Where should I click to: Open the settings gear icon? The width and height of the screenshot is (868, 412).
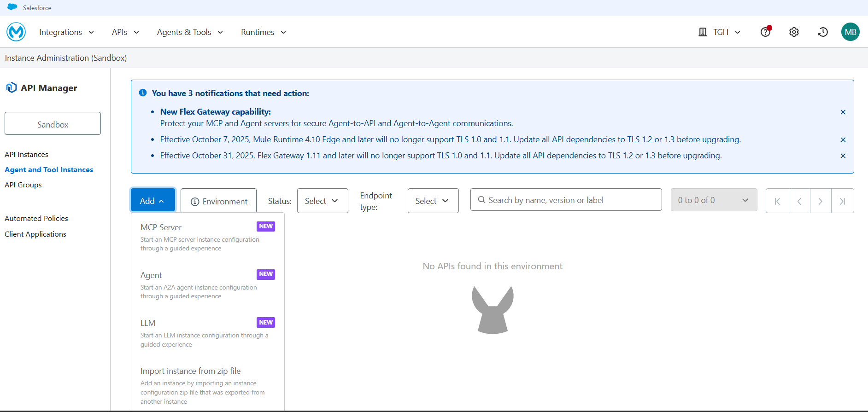(794, 32)
